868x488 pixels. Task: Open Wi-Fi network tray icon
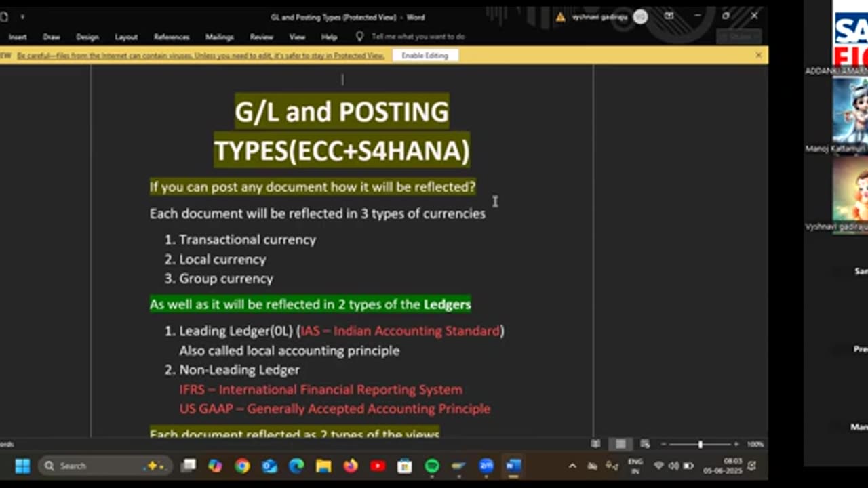[658, 466]
